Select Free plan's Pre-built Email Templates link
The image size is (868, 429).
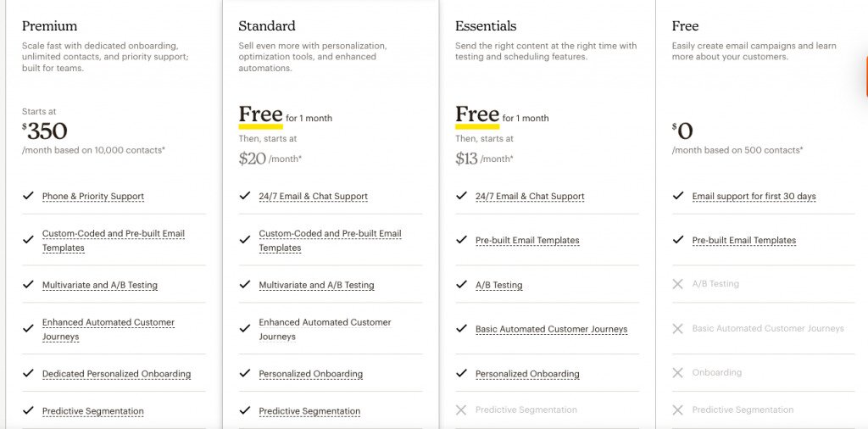[x=743, y=241]
